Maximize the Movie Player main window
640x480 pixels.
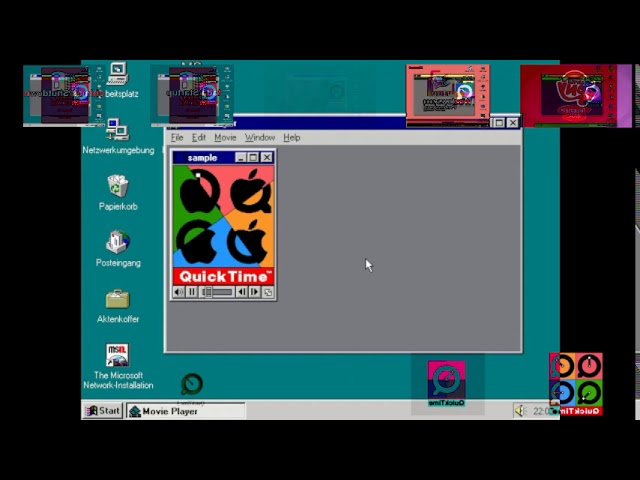(499, 122)
